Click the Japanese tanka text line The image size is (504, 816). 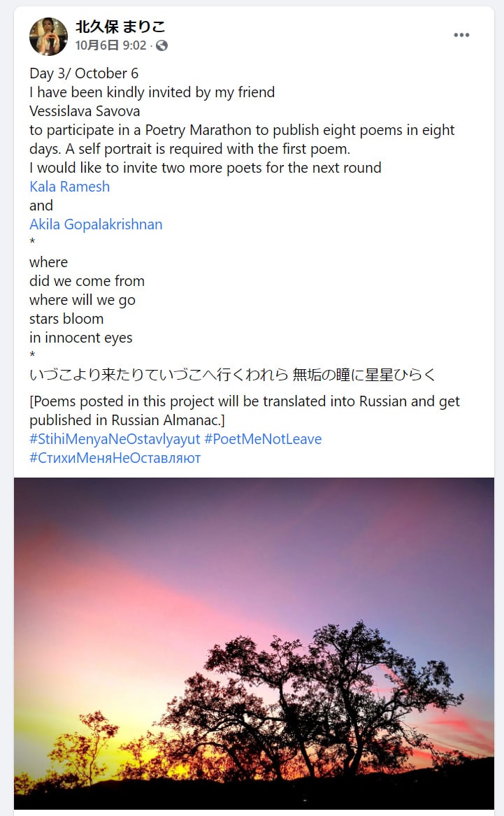pyautogui.click(x=233, y=375)
